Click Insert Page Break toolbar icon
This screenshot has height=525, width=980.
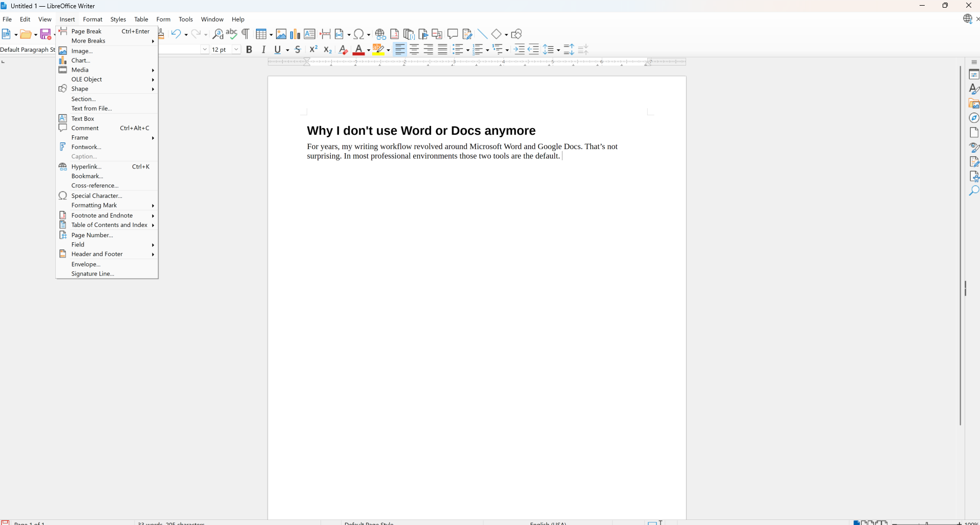(x=325, y=34)
